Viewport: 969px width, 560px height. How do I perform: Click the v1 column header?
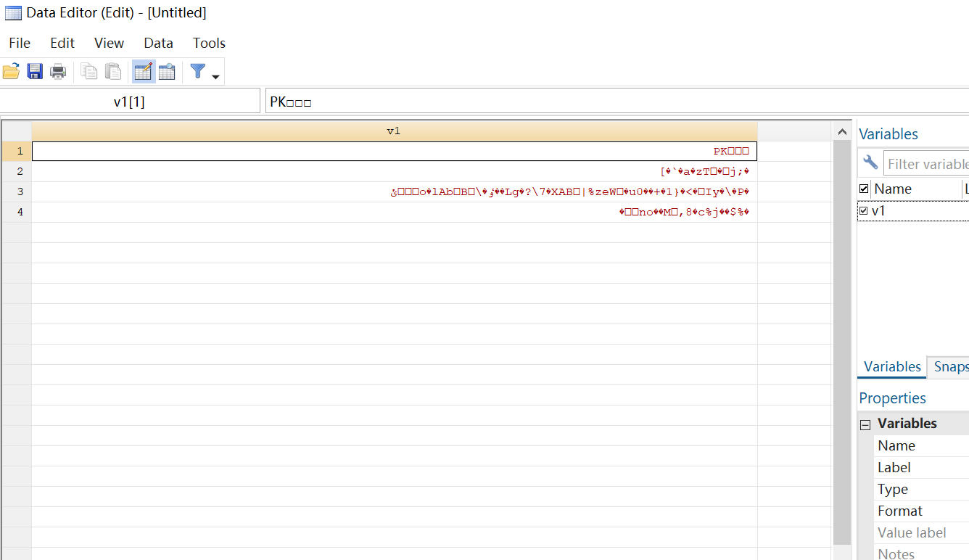pyautogui.click(x=394, y=131)
